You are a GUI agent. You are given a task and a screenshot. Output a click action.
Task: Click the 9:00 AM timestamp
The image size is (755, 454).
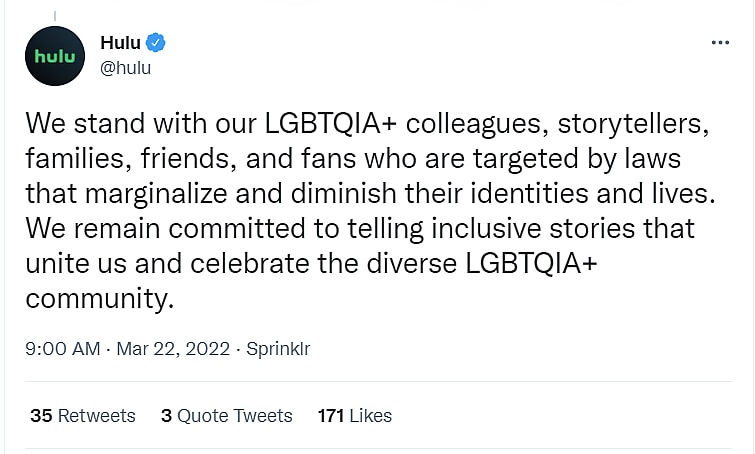63,349
